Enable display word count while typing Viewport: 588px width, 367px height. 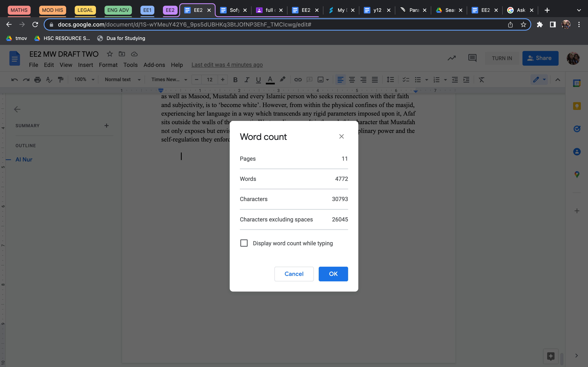244,243
